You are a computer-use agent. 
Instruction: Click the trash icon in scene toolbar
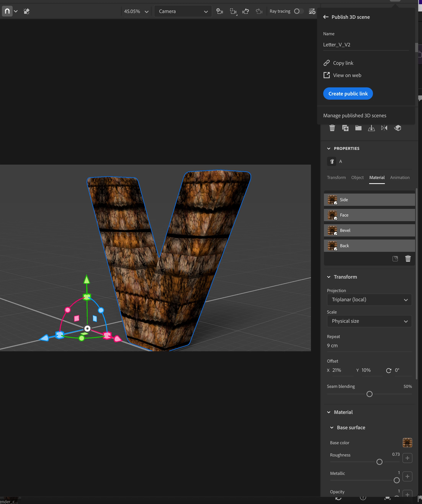click(x=332, y=128)
